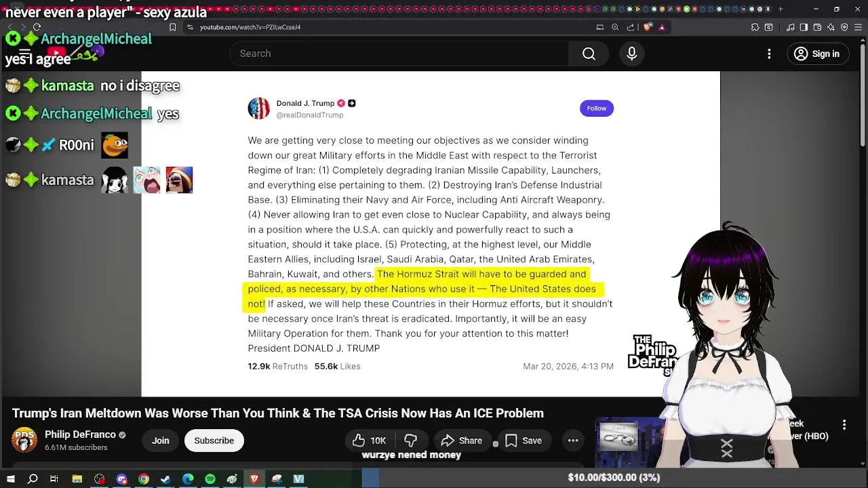The width and height of the screenshot is (868, 488).
Task: Open Spotify from the taskbar
Action: (210, 479)
